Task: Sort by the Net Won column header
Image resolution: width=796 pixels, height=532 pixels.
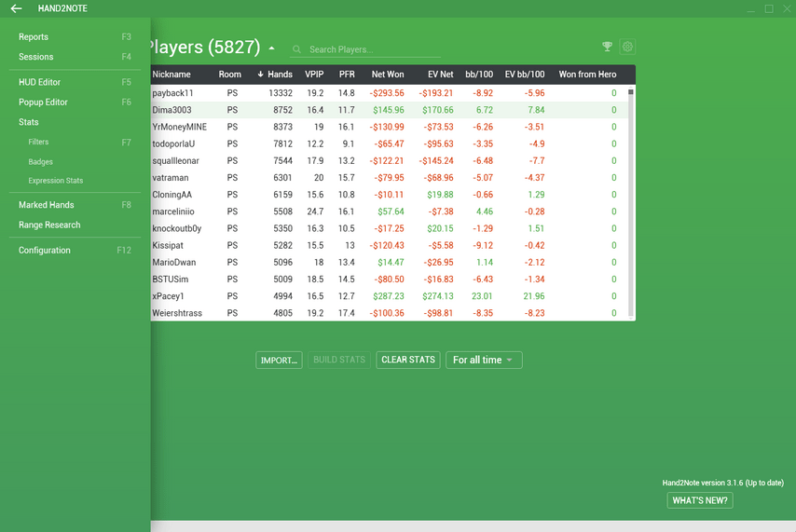Action: click(x=388, y=75)
